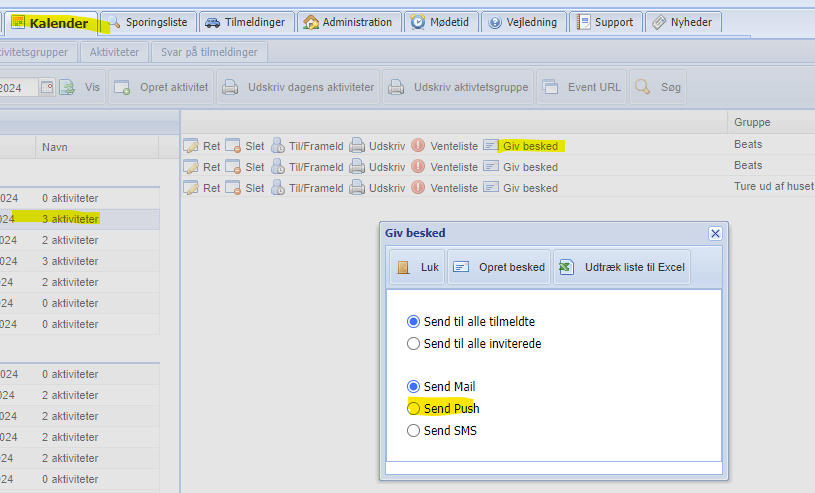Open the Vejledning tab

pyautogui.click(x=523, y=22)
